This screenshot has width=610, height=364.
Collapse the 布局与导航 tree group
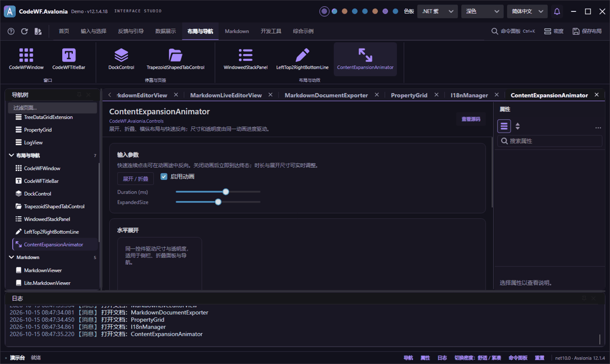click(12, 155)
